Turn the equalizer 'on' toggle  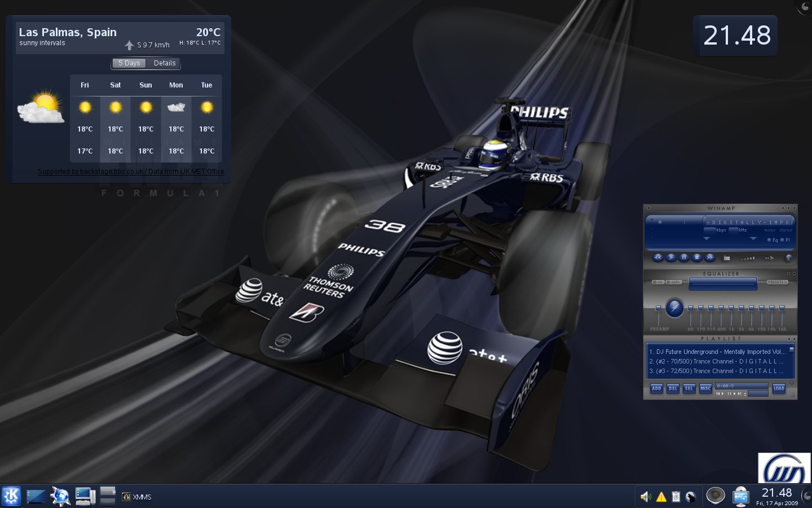point(658,282)
